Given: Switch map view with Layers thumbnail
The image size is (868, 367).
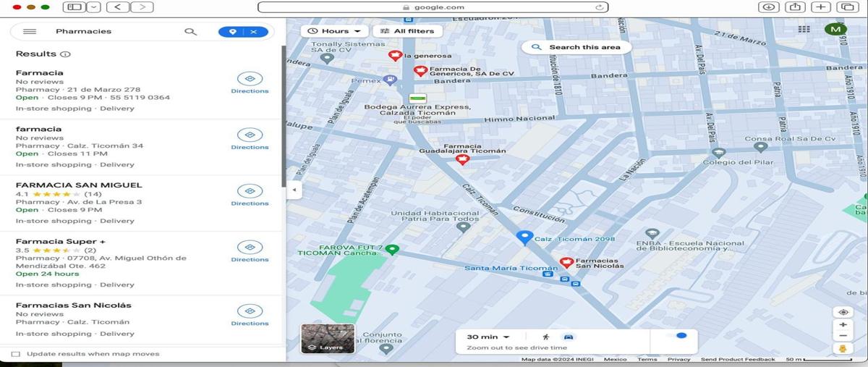Looking at the screenshot, I should pos(328,339).
